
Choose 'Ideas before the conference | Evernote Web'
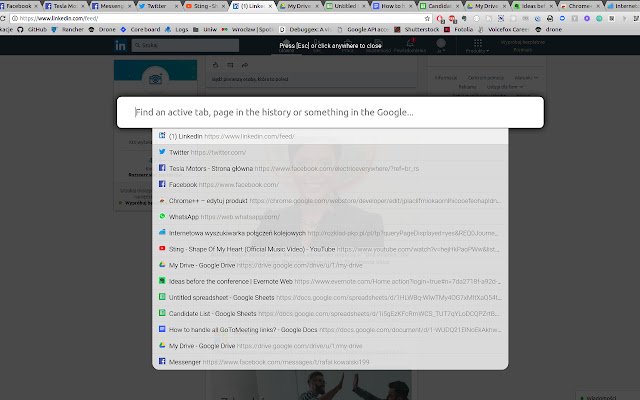point(330,281)
